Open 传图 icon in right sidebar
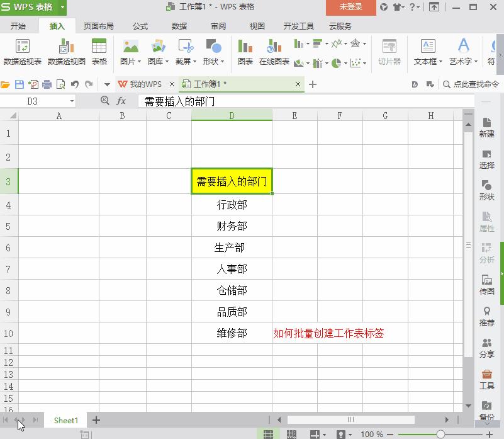504x439 pixels. coord(486,287)
